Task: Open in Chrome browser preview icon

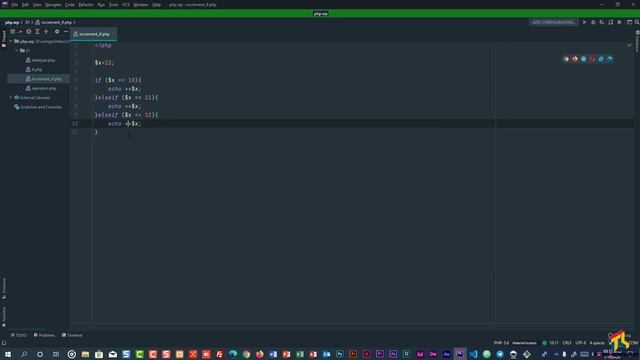Action: pyautogui.click(x=566, y=59)
